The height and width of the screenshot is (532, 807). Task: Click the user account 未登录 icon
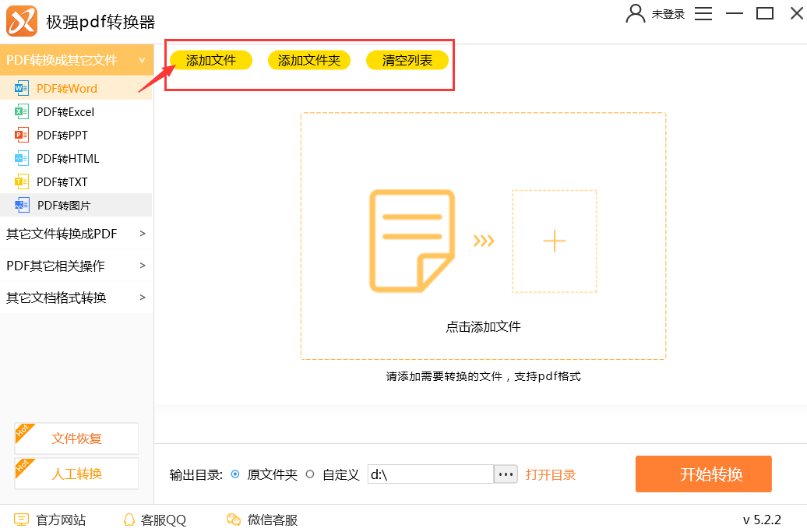click(636, 14)
